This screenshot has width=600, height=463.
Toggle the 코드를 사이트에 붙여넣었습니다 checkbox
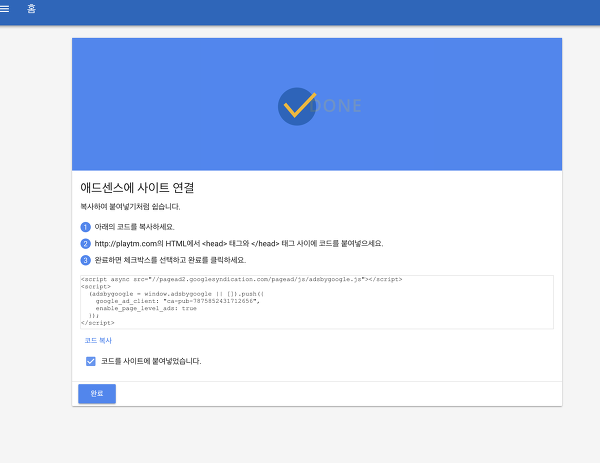tap(91, 361)
